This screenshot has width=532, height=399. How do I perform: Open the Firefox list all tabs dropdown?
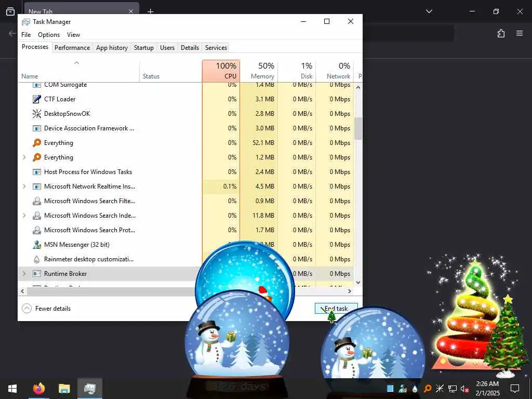point(429,11)
